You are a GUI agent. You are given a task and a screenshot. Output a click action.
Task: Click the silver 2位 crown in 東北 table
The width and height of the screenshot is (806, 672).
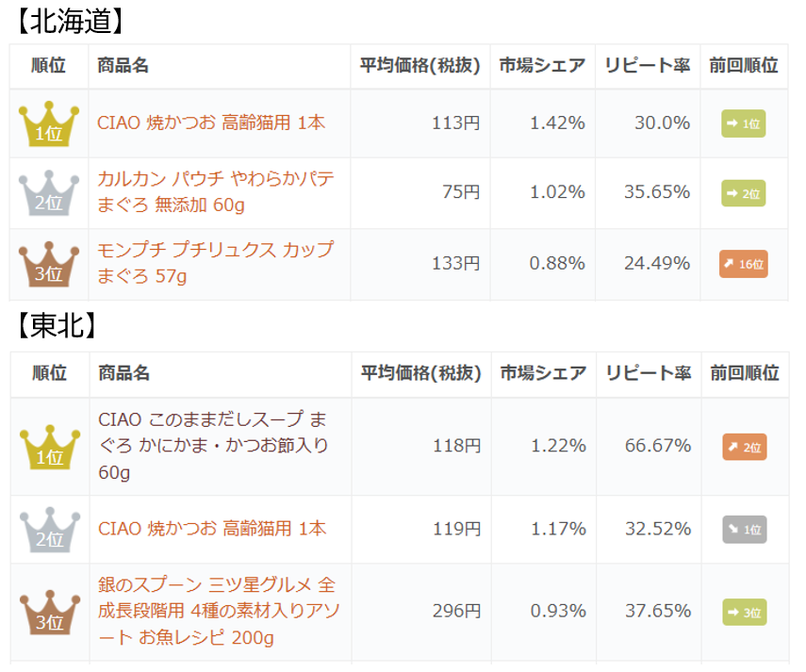49,530
